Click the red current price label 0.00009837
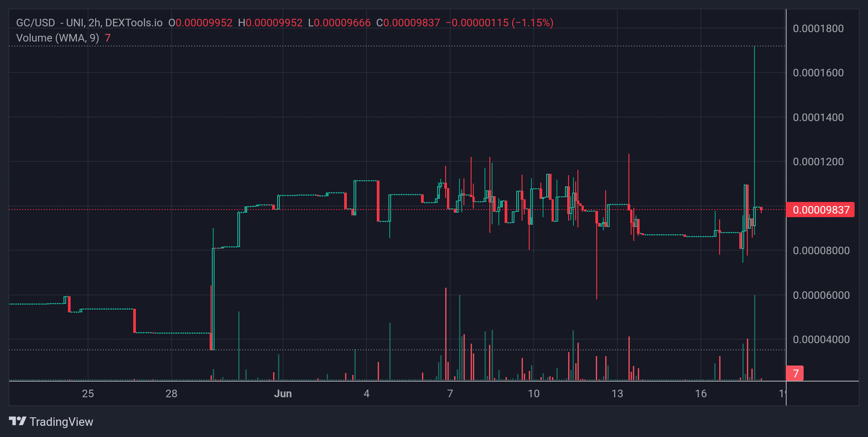The width and height of the screenshot is (868, 437). [820, 210]
